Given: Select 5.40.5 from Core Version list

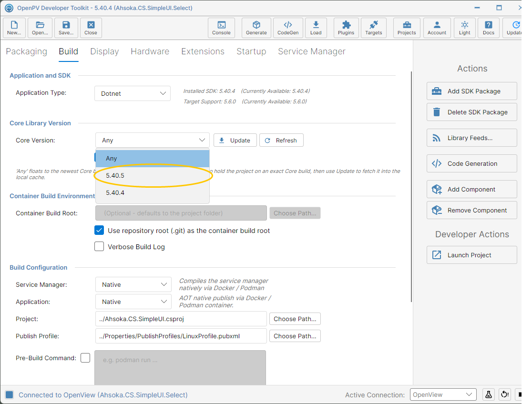Looking at the screenshot, I should point(153,175).
